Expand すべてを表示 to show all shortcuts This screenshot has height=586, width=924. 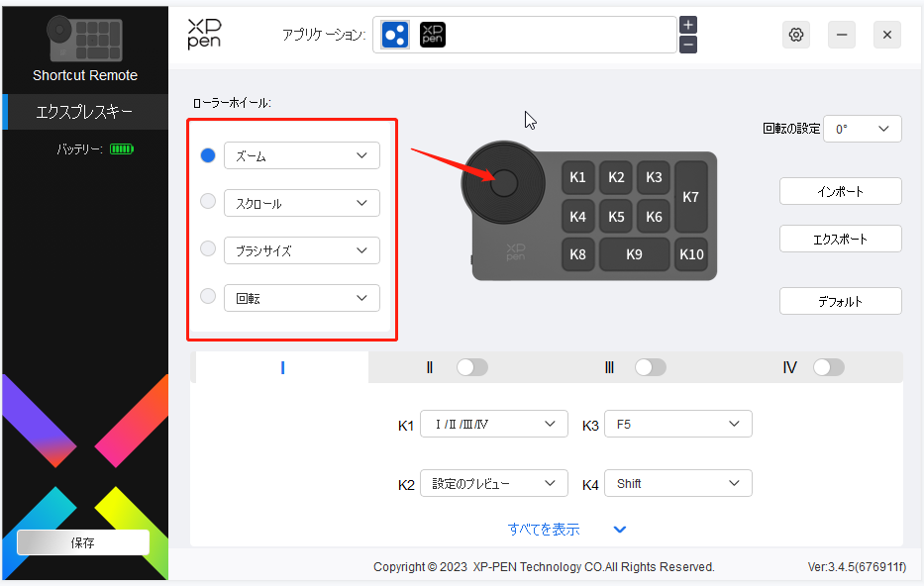click(543, 529)
